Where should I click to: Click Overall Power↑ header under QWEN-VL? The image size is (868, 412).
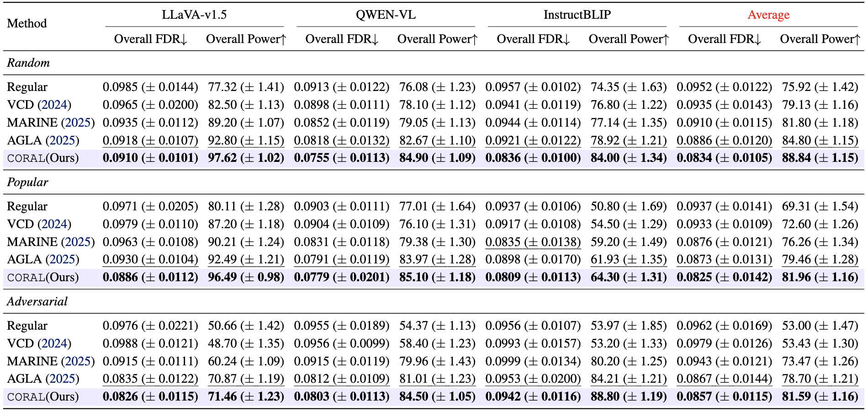pyautogui.click(x=438, y=39)
